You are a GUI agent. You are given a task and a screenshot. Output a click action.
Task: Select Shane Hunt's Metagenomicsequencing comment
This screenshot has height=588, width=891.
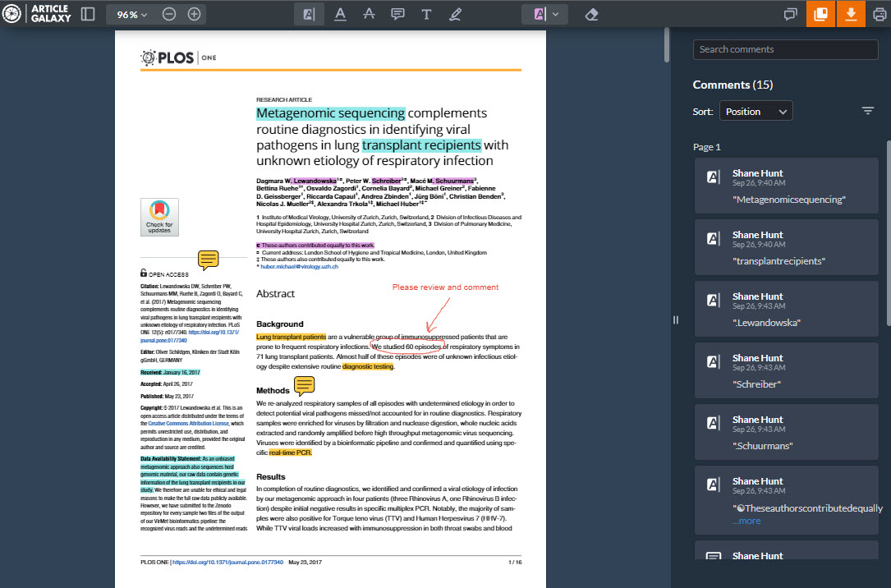[x=786, y=186]
